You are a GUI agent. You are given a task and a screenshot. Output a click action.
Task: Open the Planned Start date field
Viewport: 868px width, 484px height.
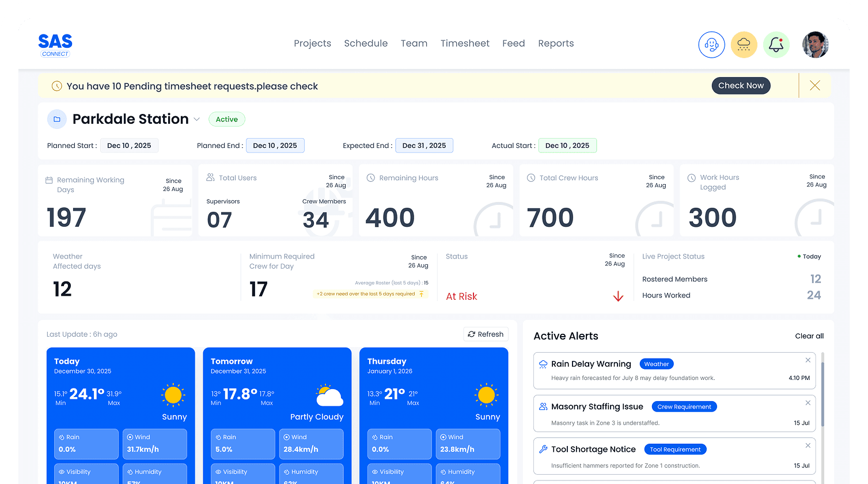point(129,145)
